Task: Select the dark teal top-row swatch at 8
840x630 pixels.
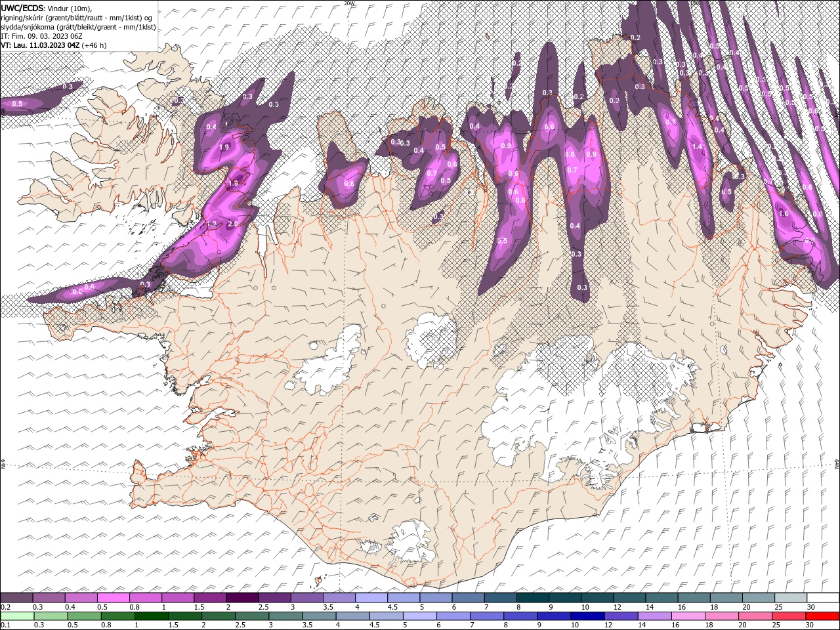Action: coord(532,598)
